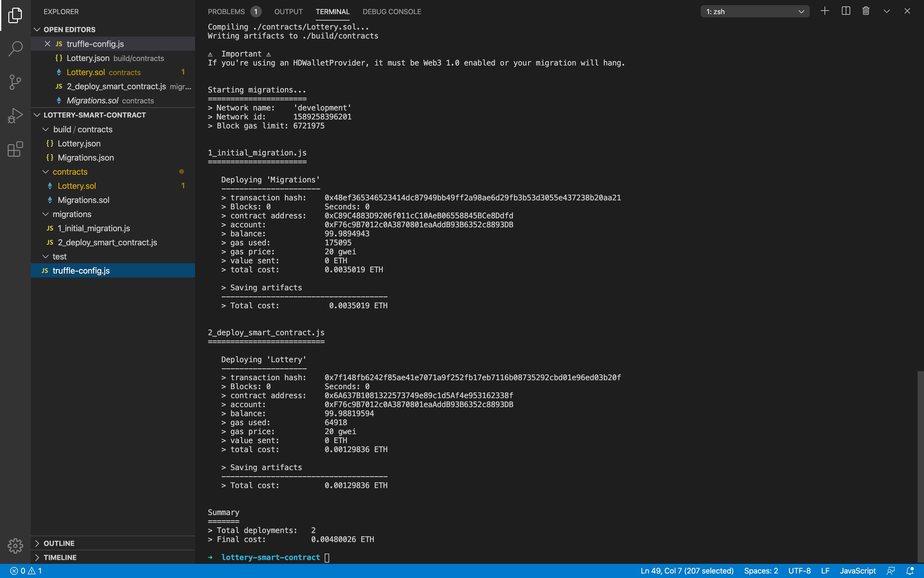This screenshot has height=578, width=924.
Task: Click the errors count icon in status bar
Action: pyautogui.click(x=18, y=571)
